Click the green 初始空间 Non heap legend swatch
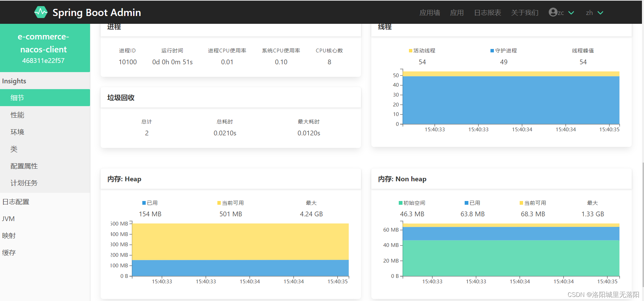 click(400, 203)
